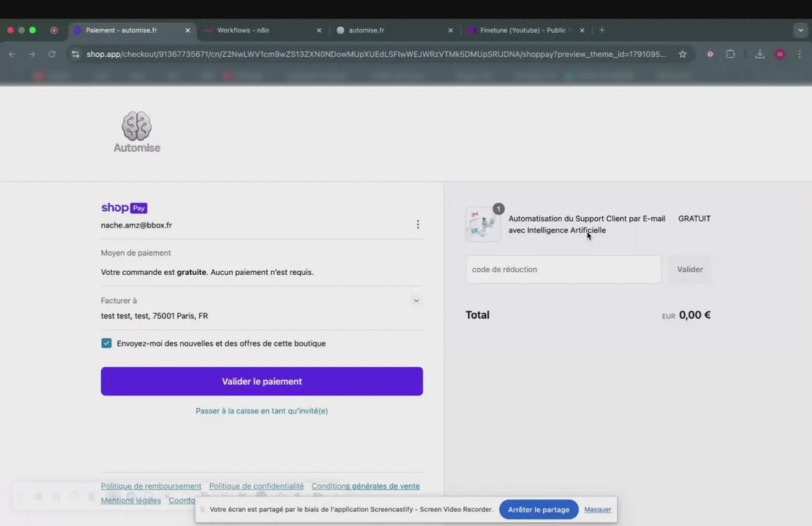Click Passer à la caisse en tant qu'invité(e) link
The width and height of the screenshot is (812, 526).
click(261, 411)
